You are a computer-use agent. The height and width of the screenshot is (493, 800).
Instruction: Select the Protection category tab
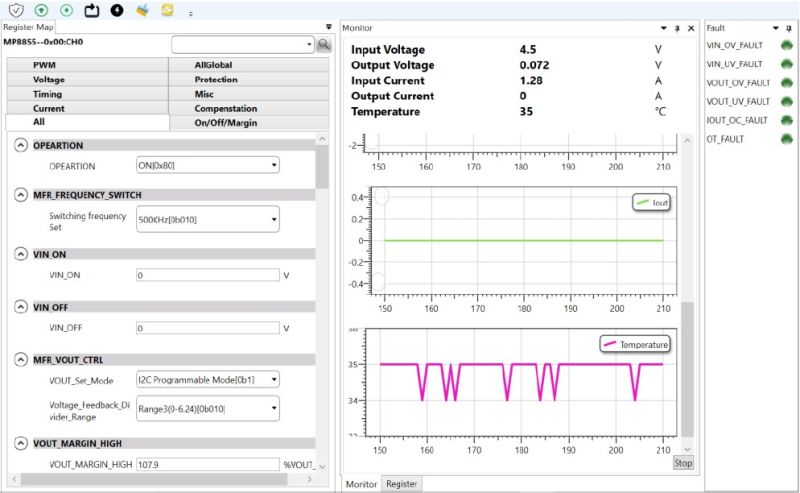click(249, 80)
